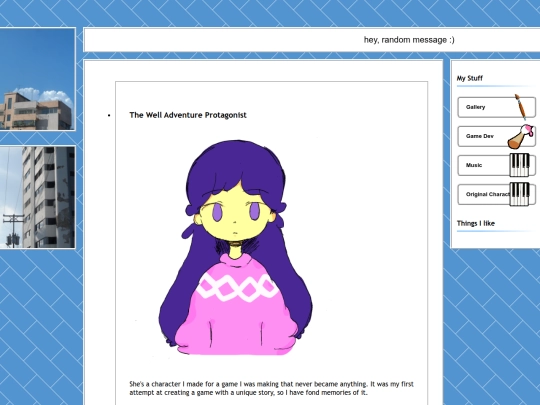
Task: Open the Game Dev page button
Action: [x=496, y=136]
